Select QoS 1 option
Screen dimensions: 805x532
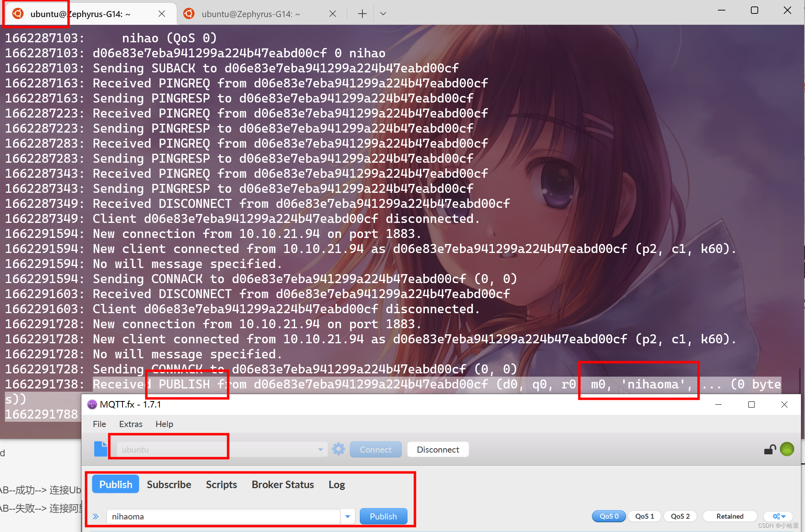point(644,516)
